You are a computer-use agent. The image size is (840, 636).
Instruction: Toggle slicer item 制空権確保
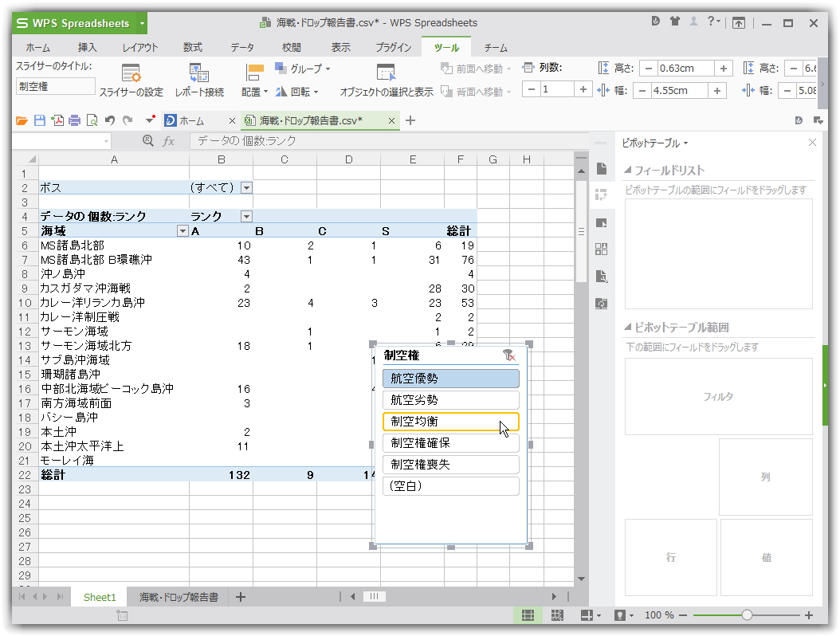[x=450, y=442]
